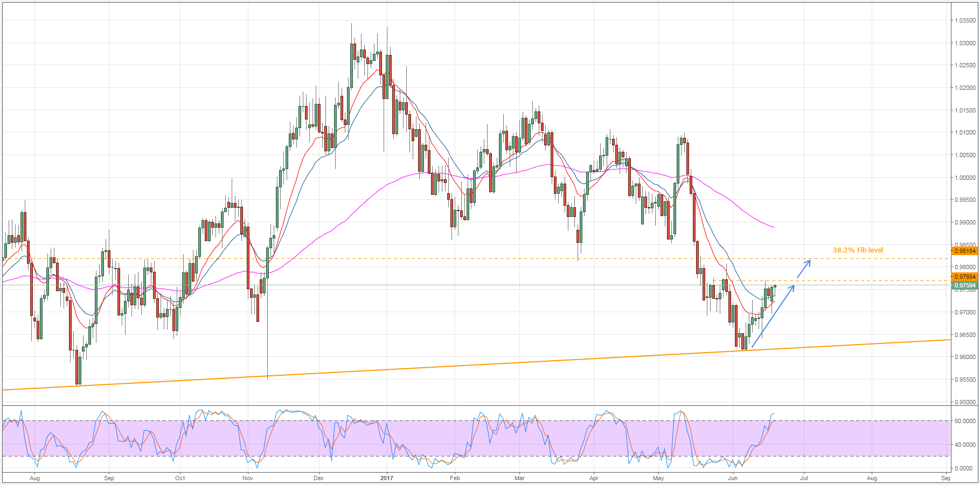This screenshot has width=980, height=485.
Task: Click the green 0.97594 current price tag
Action: point(964,285)
